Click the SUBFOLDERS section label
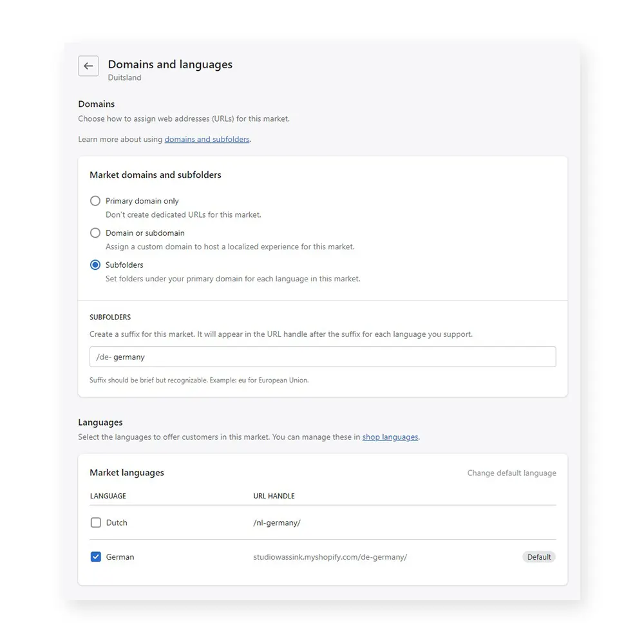 click(x=110, y=317)
